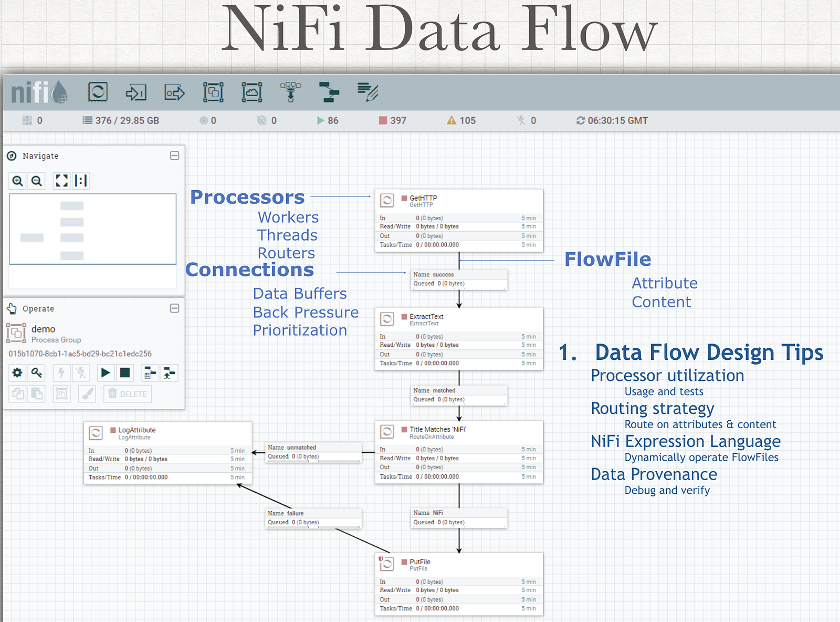The image size is (840, 622).
Task: Select the PutFile processor
Action: (x=459, y=584)
